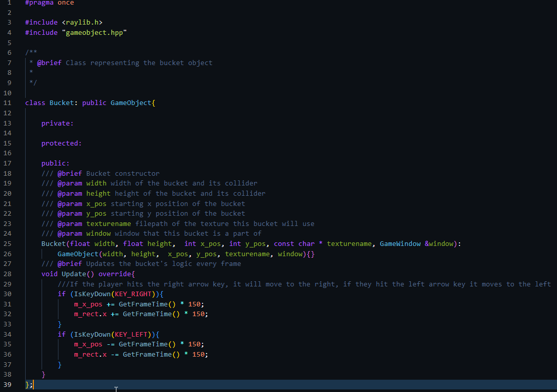Place cursor on the raylib.h include
Screen dimensions: 557x392
[x=84, y=23]
